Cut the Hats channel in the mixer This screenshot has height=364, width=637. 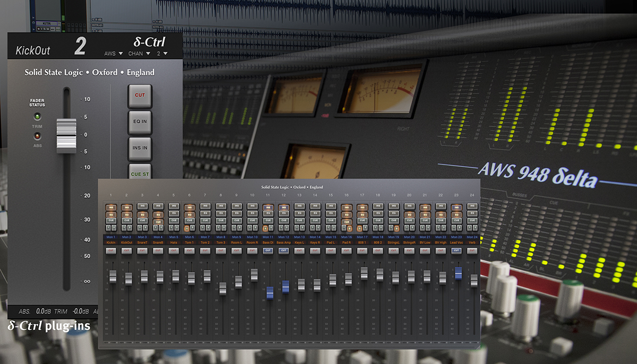174,250
